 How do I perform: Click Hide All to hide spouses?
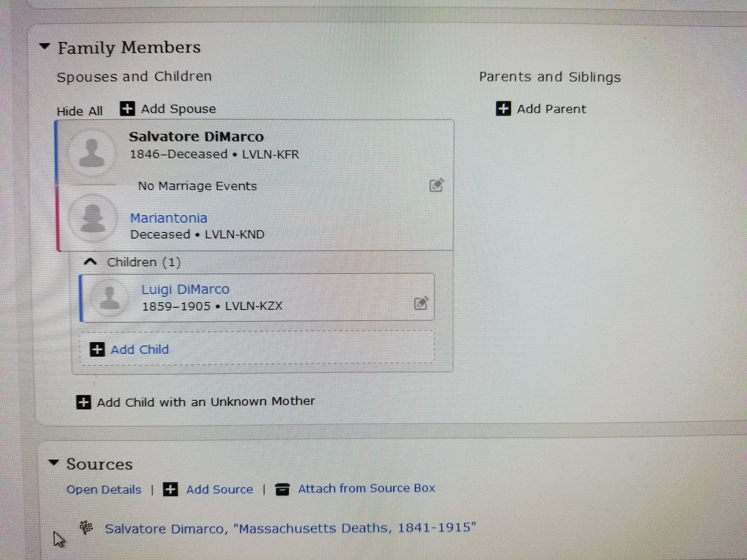79,111
